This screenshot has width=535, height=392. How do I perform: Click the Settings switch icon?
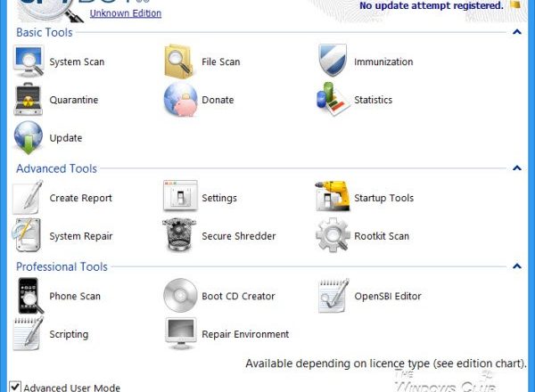click(180, 196)
